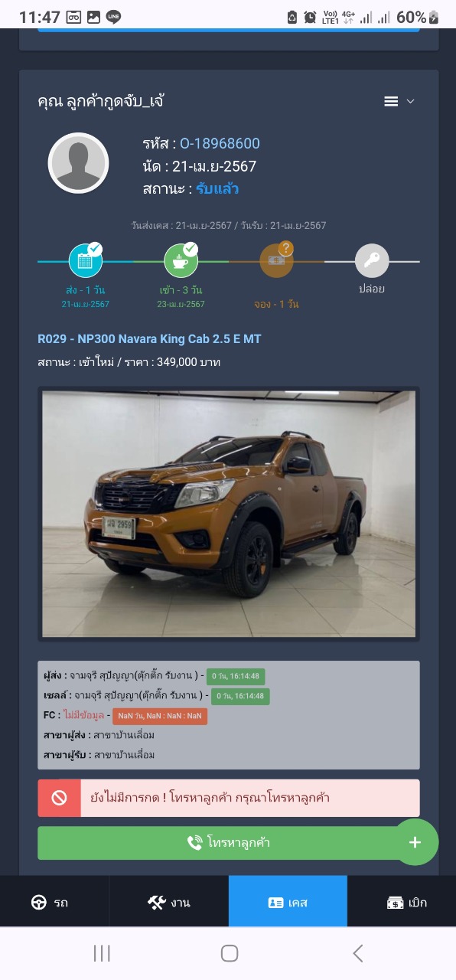Open order code O-18968600 link
The width and height of the screenshot is (456, 980).
pos(220,143)
